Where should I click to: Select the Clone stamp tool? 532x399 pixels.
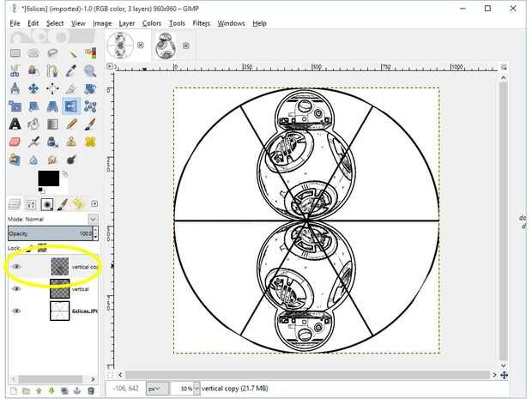pyautogui.click(x=71, y=142)
